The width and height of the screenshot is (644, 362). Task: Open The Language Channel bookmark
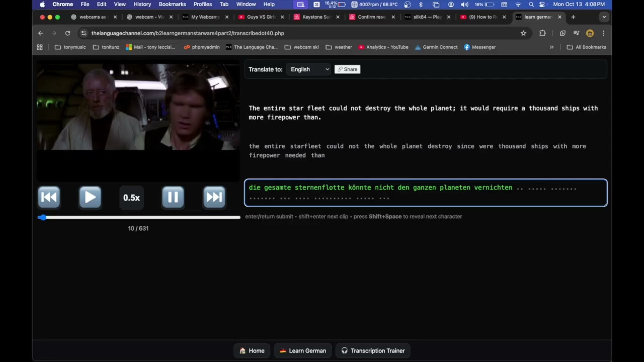(252, 47)
